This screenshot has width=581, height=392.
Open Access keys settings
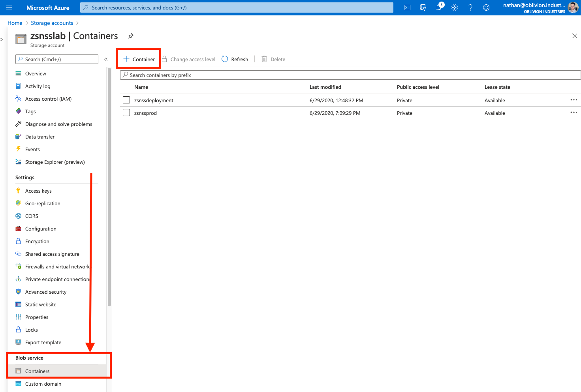click(x=38, y=191)
